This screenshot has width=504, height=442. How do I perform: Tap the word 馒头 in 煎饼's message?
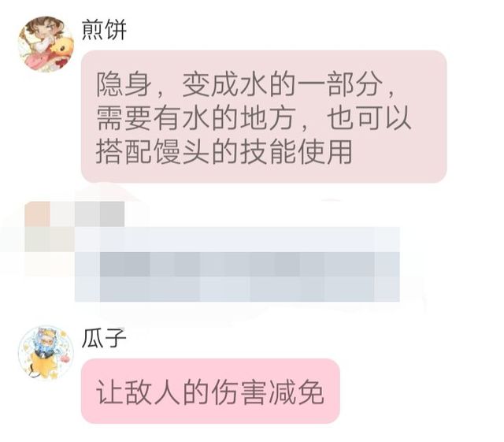click(182, 150)
